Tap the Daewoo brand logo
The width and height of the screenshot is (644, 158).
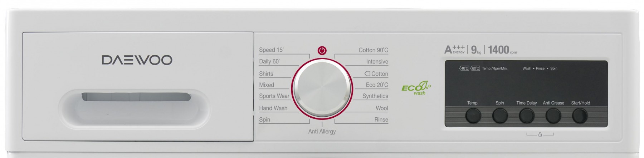137,60
